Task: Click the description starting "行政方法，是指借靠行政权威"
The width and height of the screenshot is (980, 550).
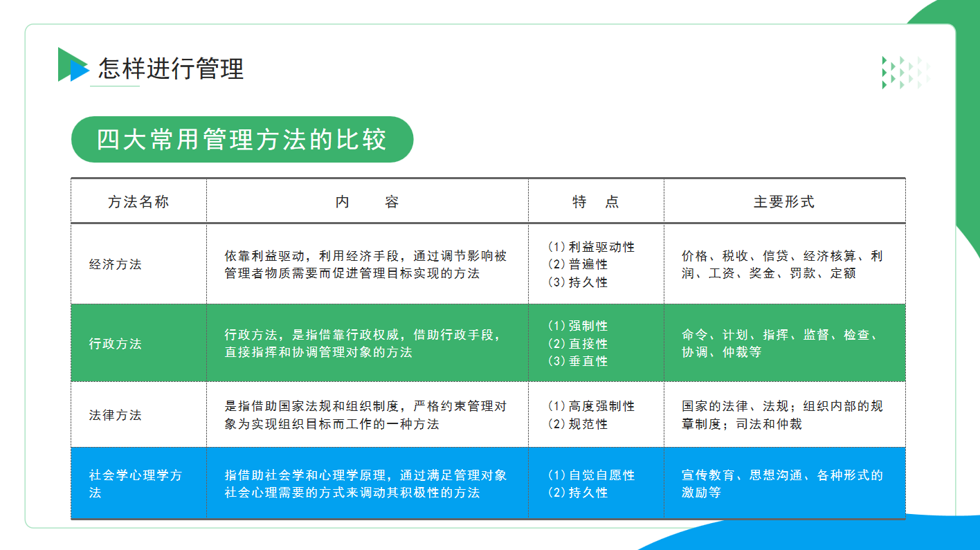Action: (362, 344)
